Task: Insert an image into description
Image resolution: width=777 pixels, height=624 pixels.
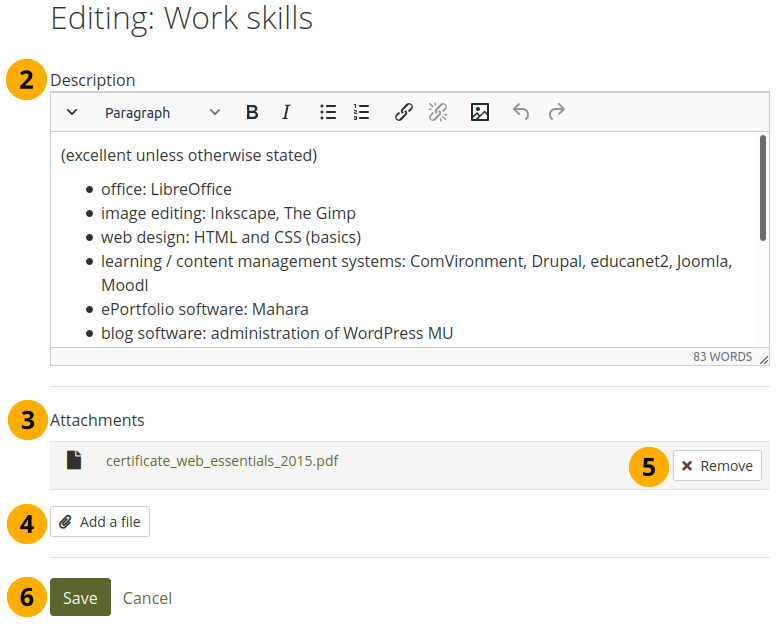Action: 480,113
